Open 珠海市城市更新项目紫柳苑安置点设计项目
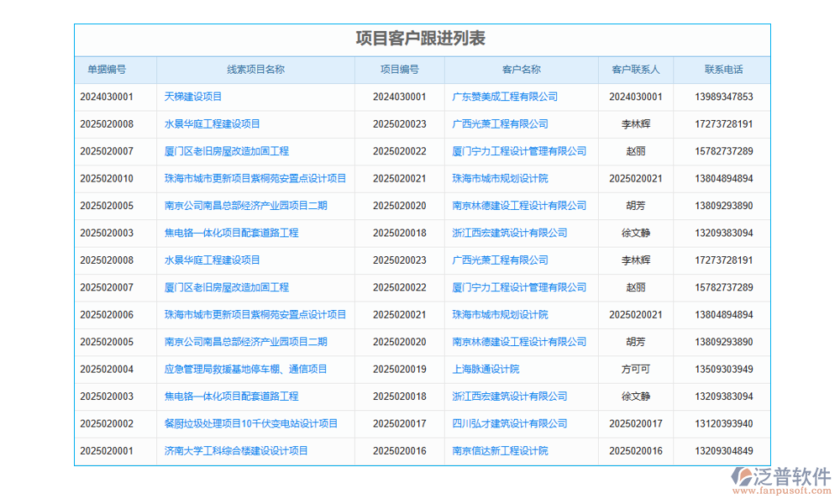This screenshot has width=840, height=504. [254, 178]
